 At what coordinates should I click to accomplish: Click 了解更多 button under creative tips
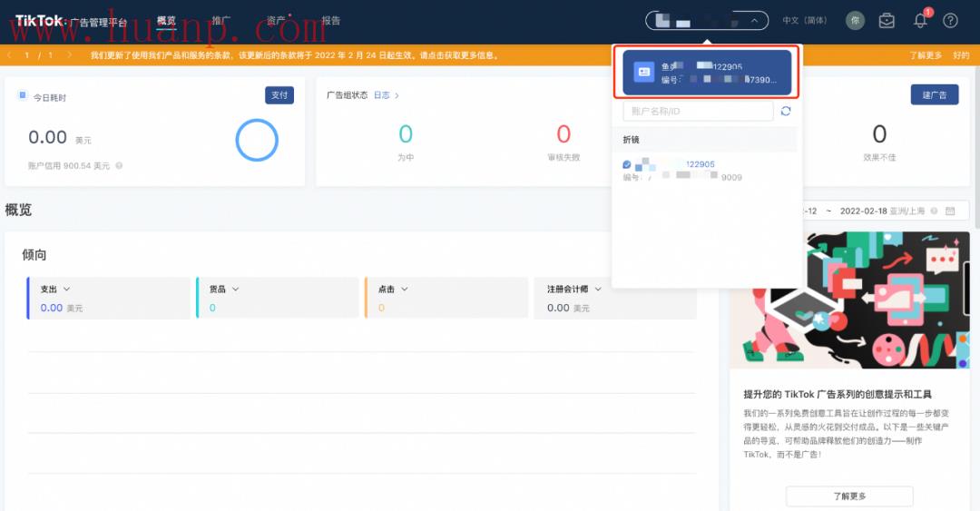pyautogui.click(x=849, y=496)
